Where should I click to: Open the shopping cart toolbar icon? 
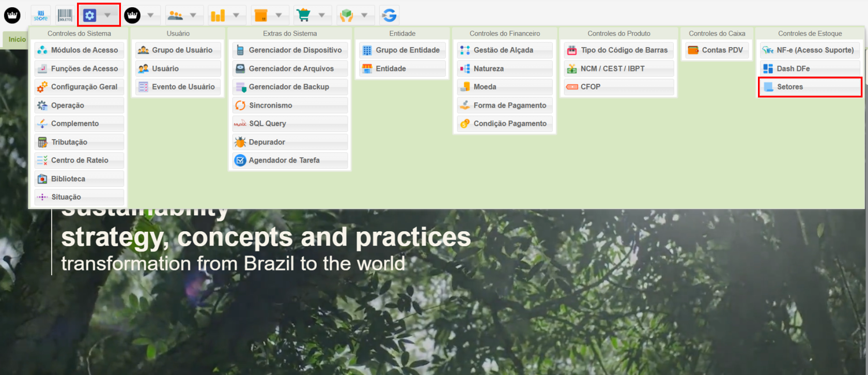point(303,16)
